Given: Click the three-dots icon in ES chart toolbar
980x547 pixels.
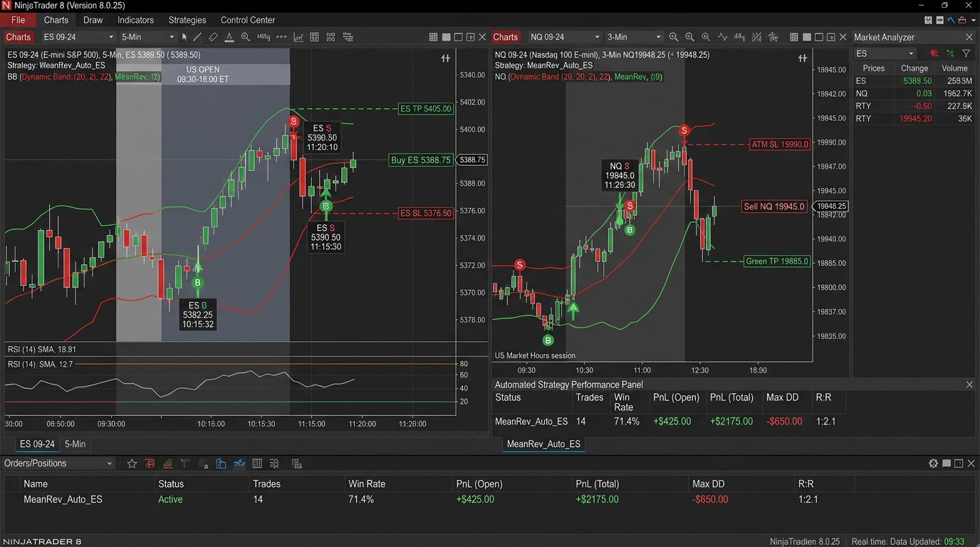Looking at the screenshot, I should [281, 37].
